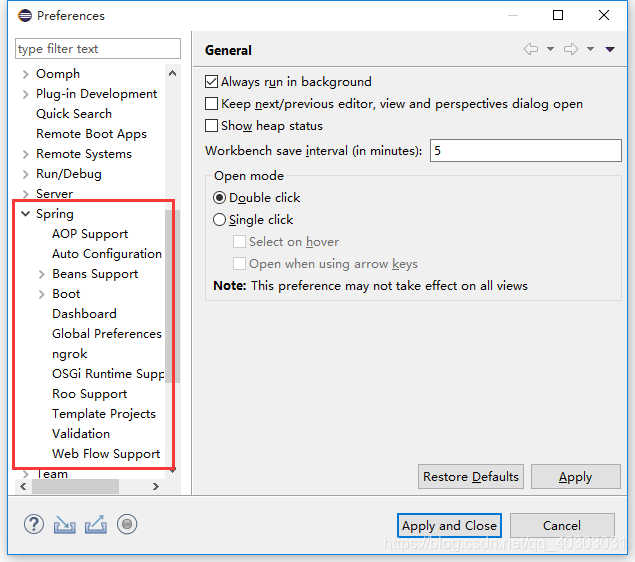Expand the Boot node under Spring
The height and width of the screenshot is (562, 635).
(41, 294)
